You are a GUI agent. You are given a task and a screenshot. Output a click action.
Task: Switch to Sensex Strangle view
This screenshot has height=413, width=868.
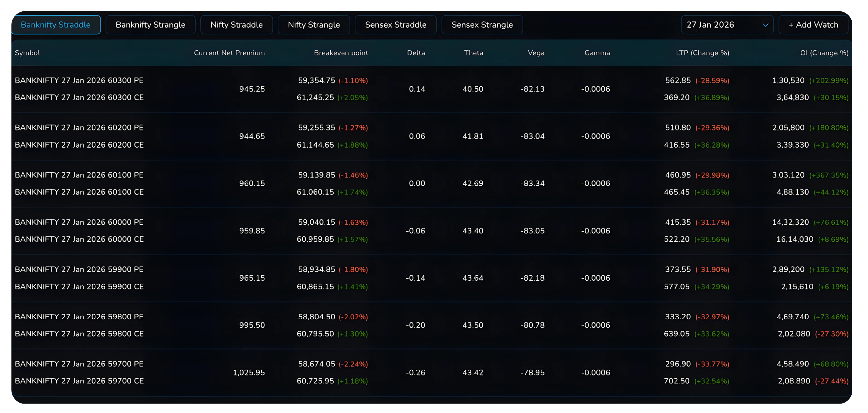point(482,24)
